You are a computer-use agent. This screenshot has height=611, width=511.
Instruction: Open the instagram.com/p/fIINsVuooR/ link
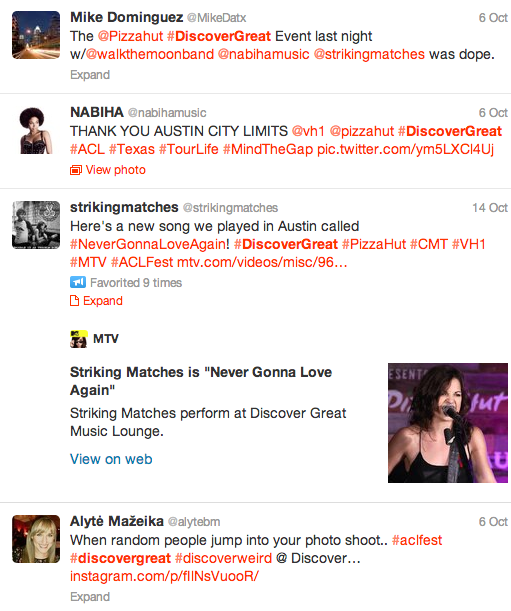(164, 576)
